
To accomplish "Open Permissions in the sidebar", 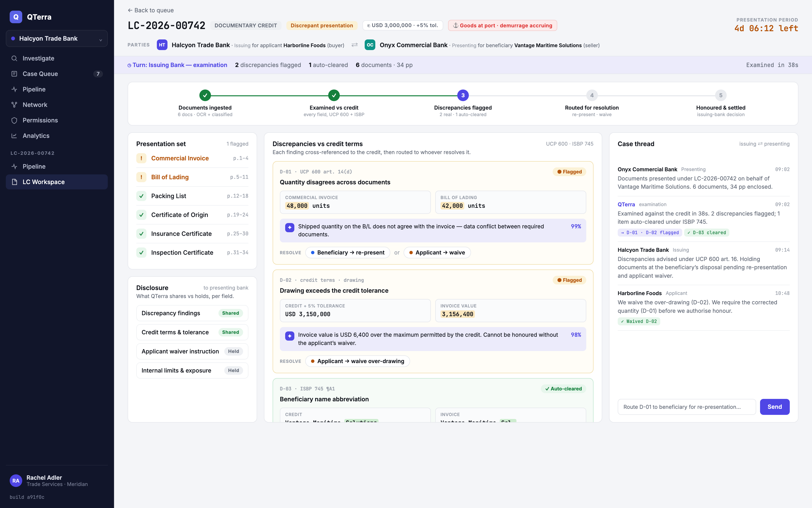I will [x=57, y=120].
